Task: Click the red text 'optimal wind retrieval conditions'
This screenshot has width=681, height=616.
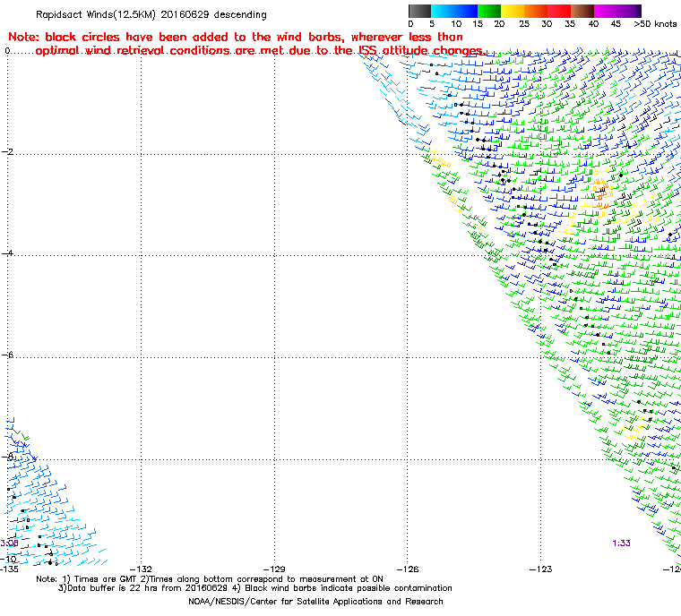Action: click(x=132, y=51)
